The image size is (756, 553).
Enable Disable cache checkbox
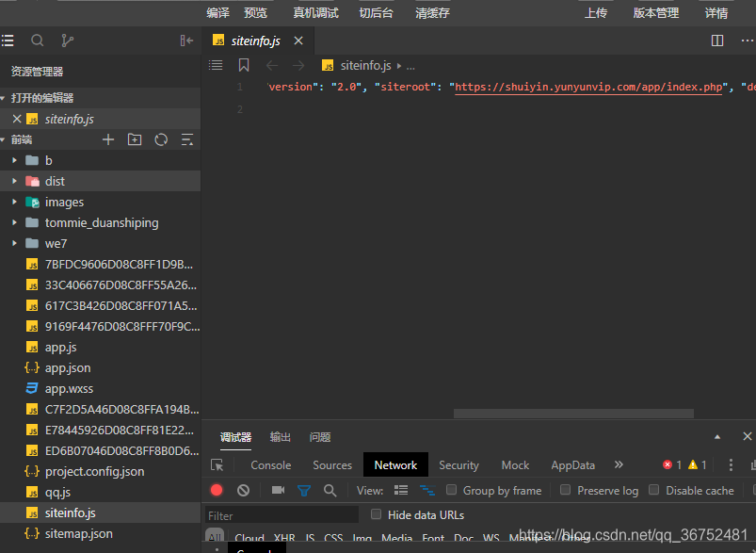click(x=653, y=490)
